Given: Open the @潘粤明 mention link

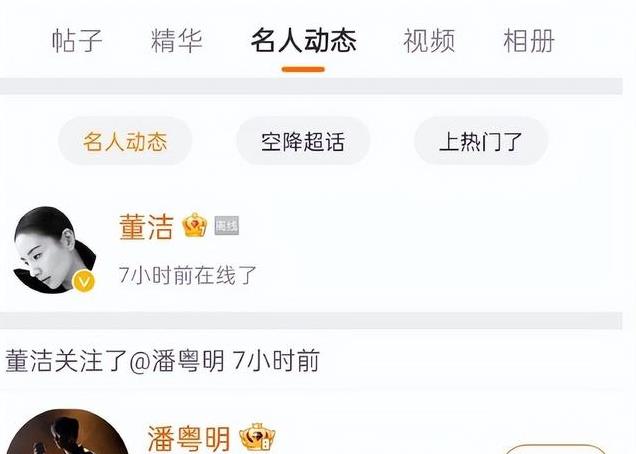Looking at the screenshot, I should (x=176, y=360).
